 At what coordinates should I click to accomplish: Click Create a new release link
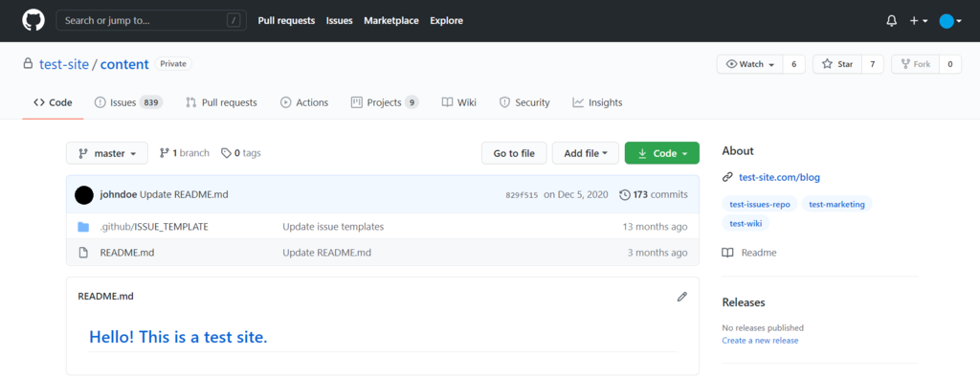tap(760, 340)
